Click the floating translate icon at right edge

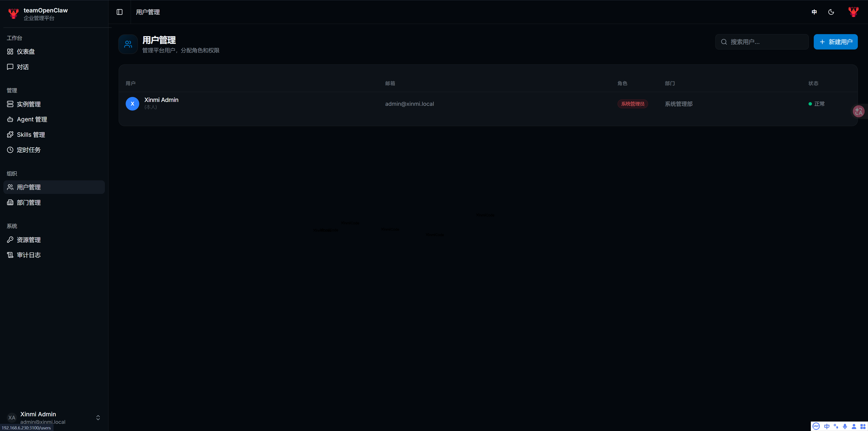click(x=859, y=111)
